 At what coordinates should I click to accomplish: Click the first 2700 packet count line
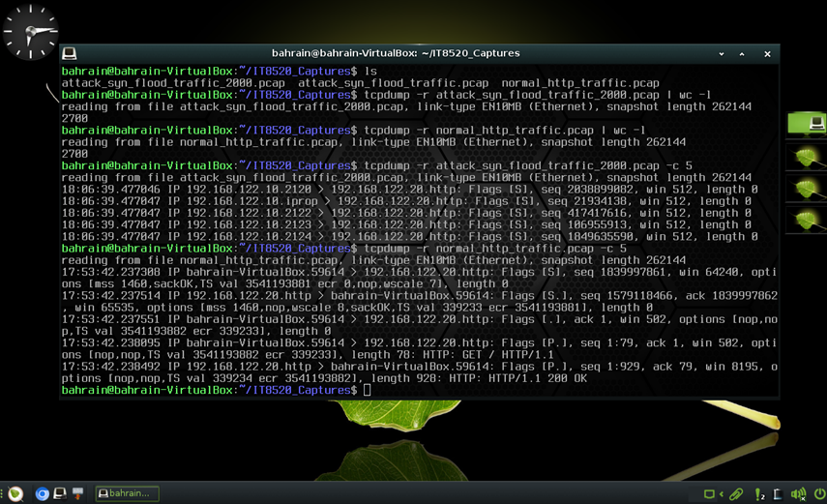tap(74, 118)
